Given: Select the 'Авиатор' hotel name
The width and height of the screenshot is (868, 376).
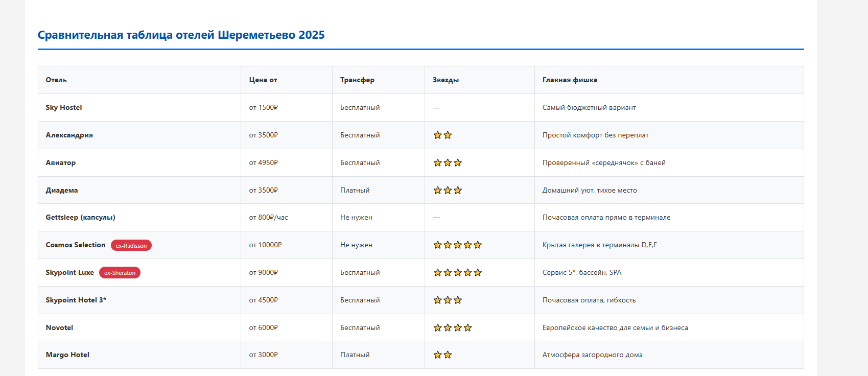Looking at the screenshot, I should tap(61, 162).
